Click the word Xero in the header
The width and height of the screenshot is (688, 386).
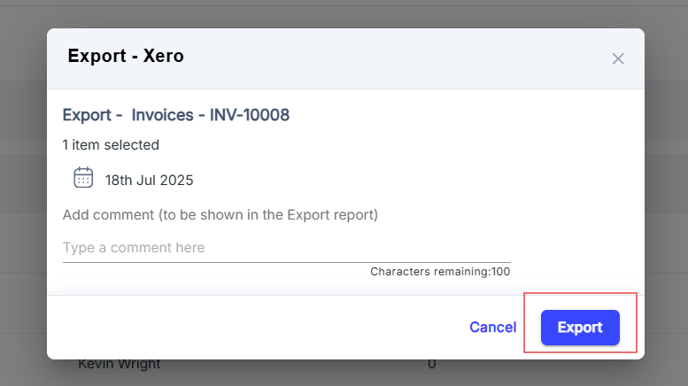pos(163,56)
